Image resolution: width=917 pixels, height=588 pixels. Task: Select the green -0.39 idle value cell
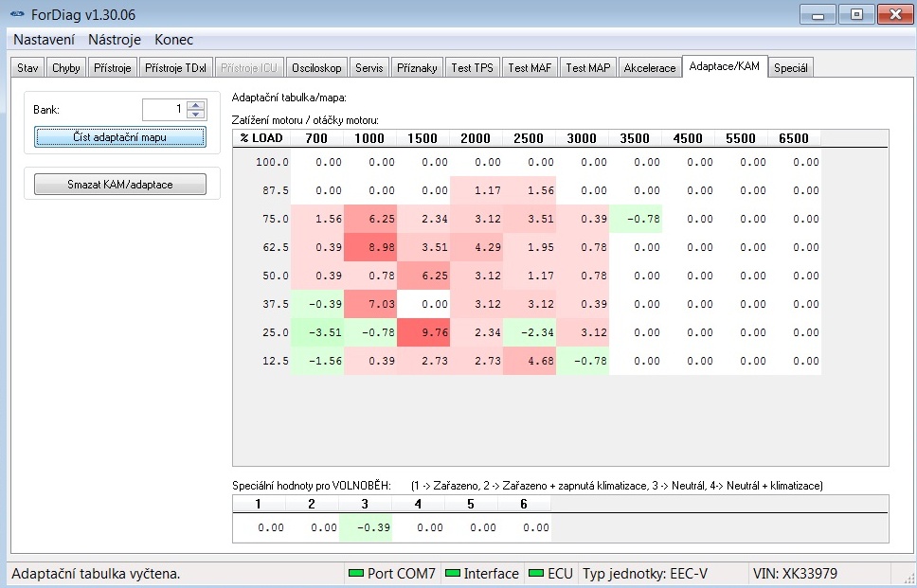pyautogui.click(x=365, y=527)
